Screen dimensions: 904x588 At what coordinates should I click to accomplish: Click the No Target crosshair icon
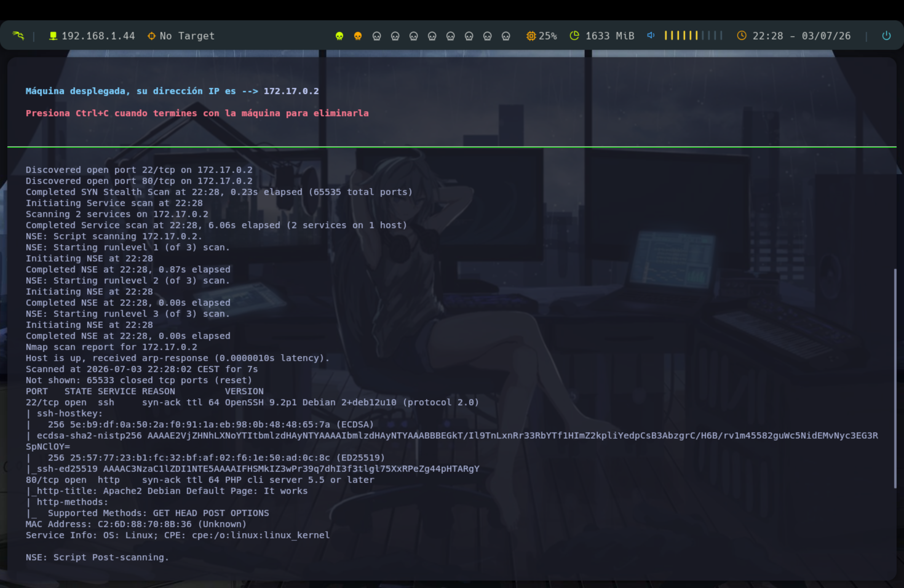click(151, 36)
